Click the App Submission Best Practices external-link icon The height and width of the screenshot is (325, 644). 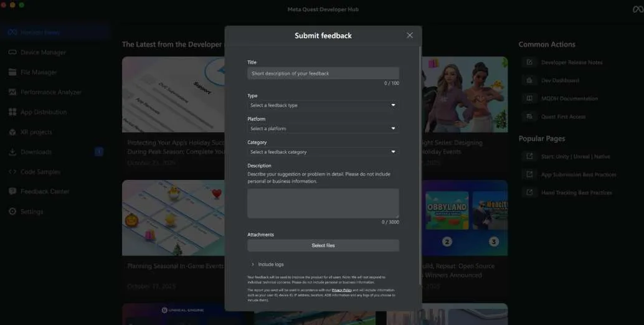[529, 174]
